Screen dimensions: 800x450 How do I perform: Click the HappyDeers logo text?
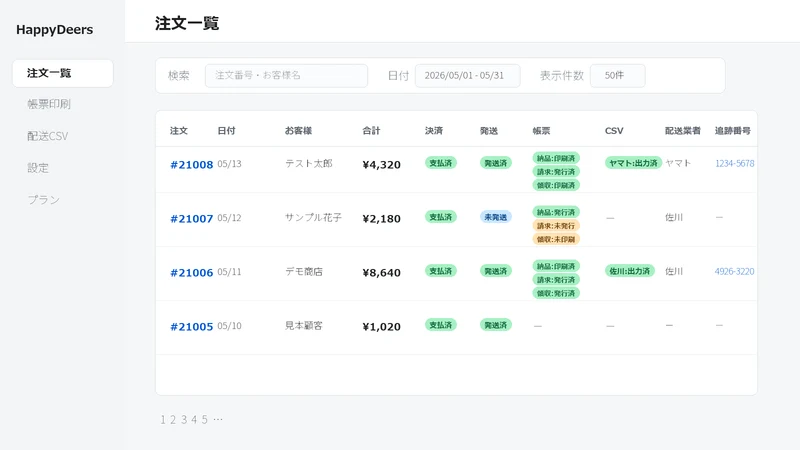click(x=55, y=30)
